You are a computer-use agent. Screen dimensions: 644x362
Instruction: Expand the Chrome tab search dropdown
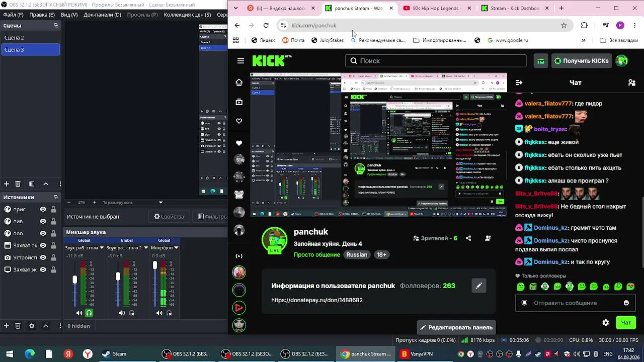click(x=236, y=8)
